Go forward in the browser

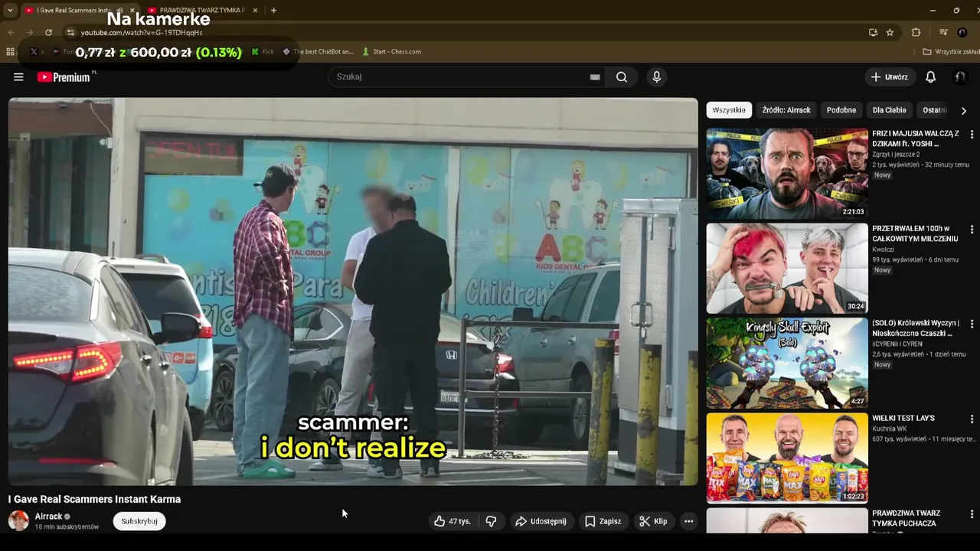[x=29, y=32]
